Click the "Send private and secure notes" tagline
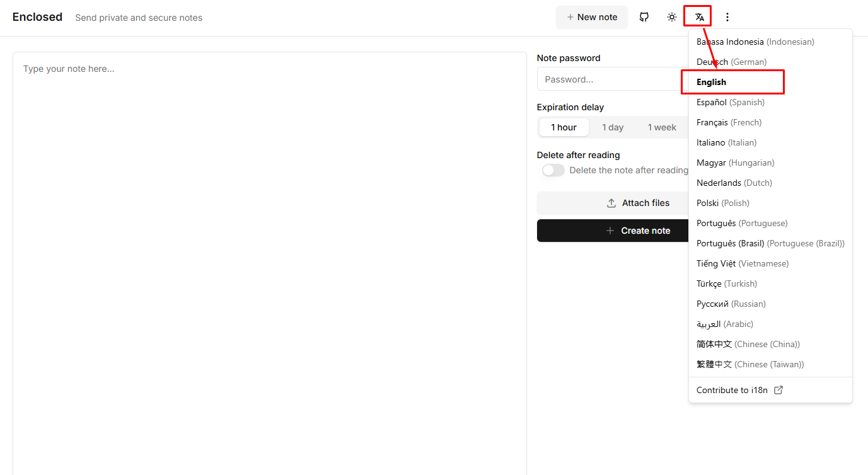This screenshot has height=475, width=868. 139,18
